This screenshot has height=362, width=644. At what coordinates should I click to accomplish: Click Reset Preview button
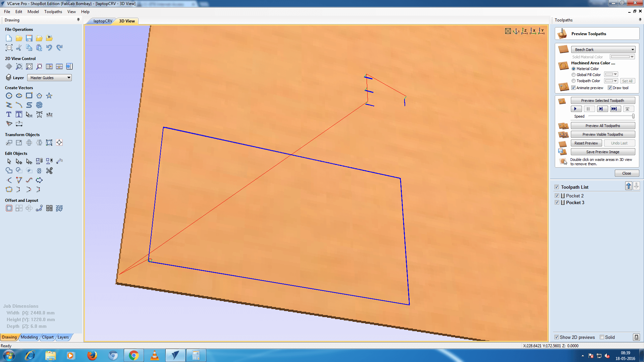click(586, 143)
